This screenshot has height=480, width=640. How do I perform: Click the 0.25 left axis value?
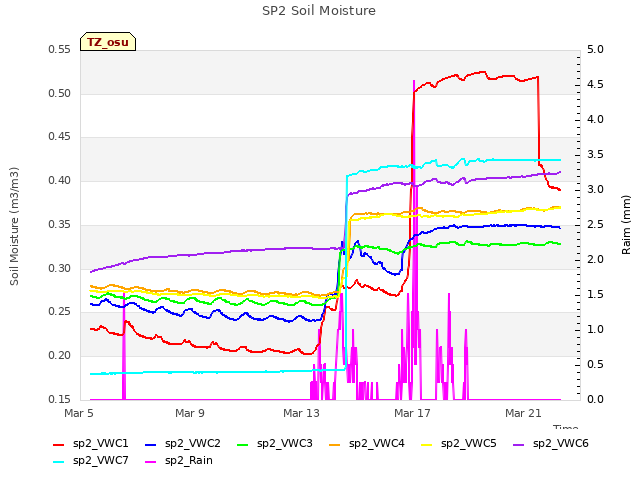[x=60, y=311]
